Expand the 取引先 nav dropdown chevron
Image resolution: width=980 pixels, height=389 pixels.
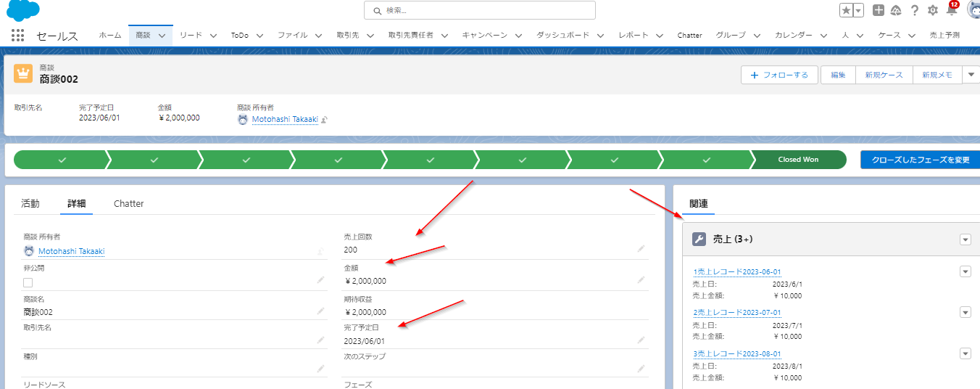[370, 35]
